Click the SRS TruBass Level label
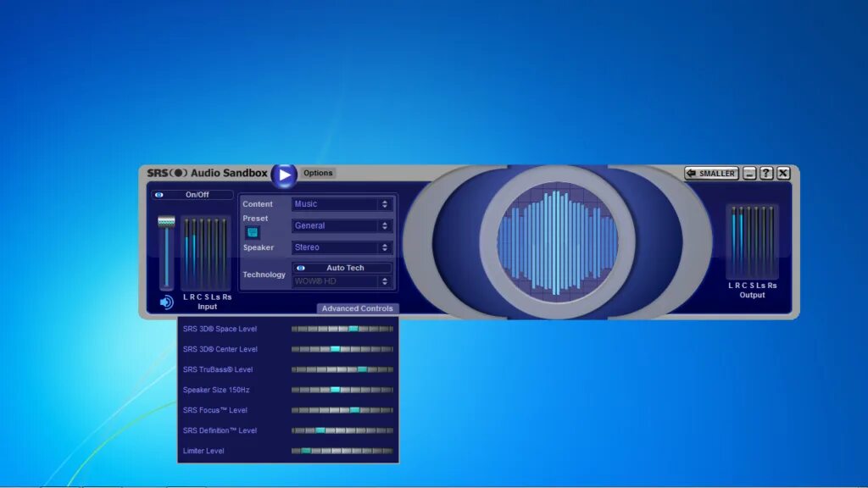Image resolution: width=868 pixels, height=488 pixels. 218,369
